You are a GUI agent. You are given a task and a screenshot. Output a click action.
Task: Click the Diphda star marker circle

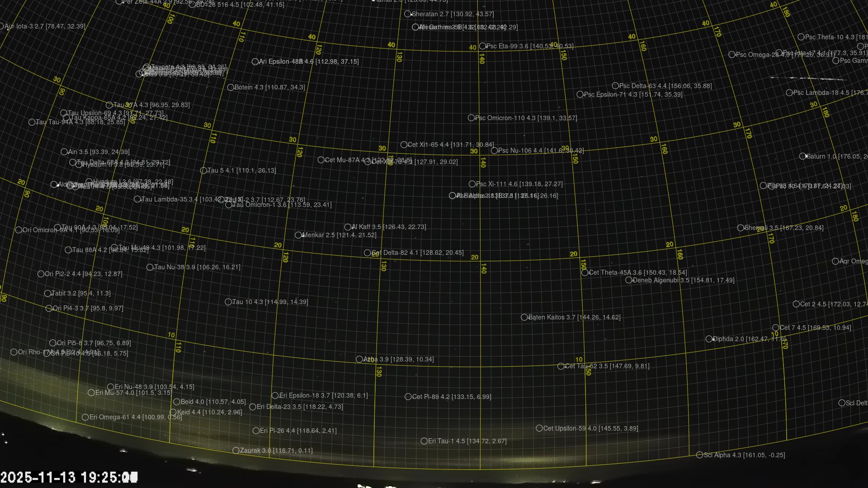tap(709, 339)
